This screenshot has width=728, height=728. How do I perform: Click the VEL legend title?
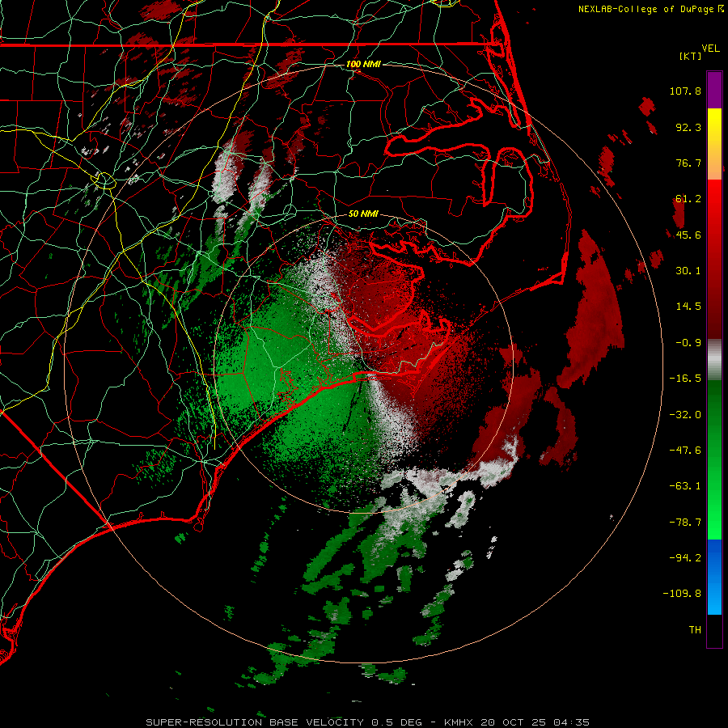[710, 49]
